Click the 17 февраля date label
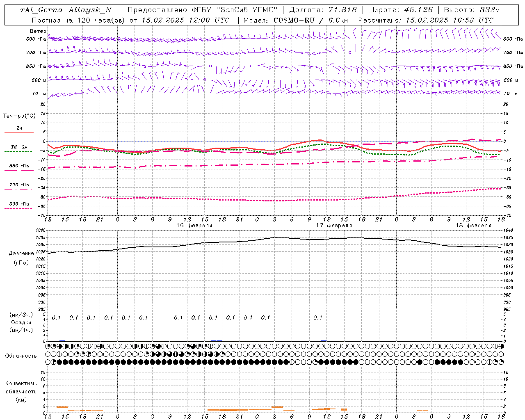 pos(334,226)
